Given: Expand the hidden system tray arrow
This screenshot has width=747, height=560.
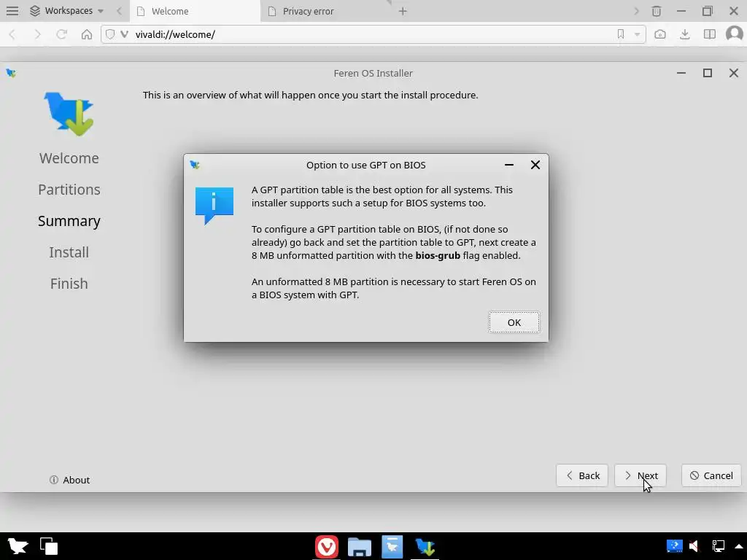Looking at the screenshot, I should (x=738, y=546).
